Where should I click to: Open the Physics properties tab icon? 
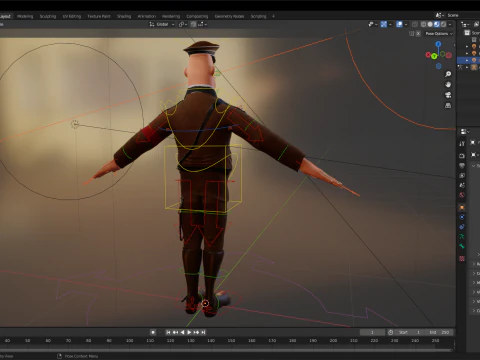tap(462, 227)
